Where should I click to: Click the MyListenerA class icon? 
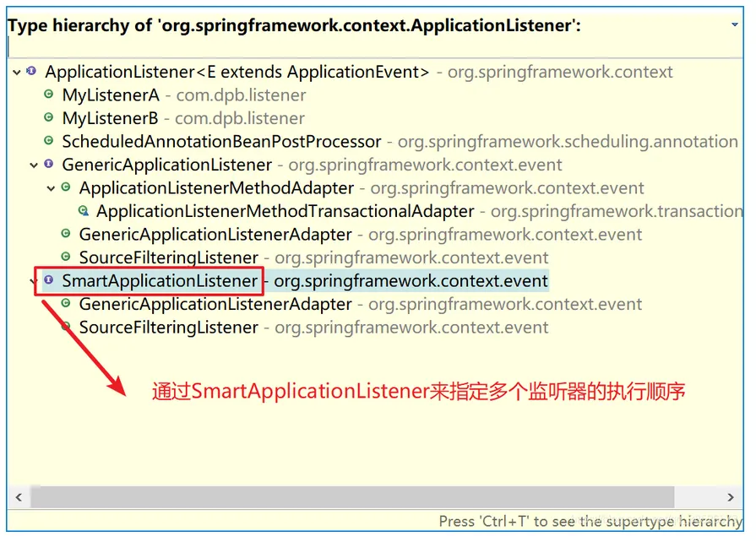pyautogui.click(x=49, y=95)
